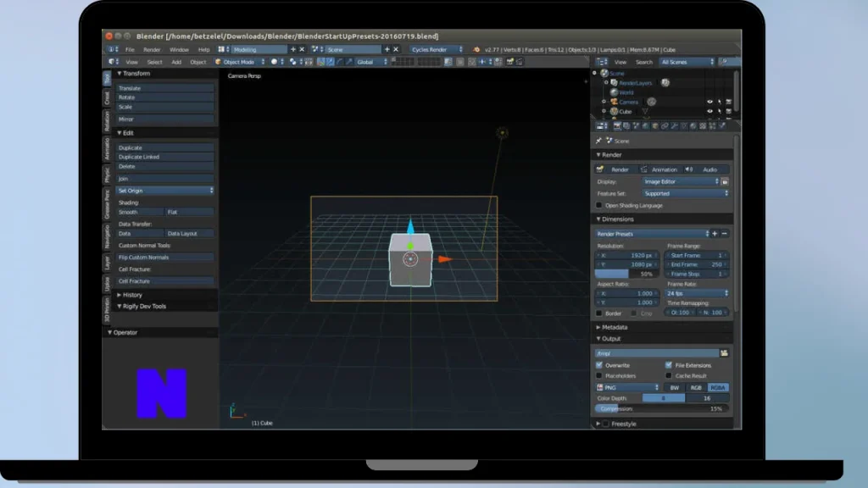Screen dimensions: 868x488
Task: Open the Cycles Render engine dropdown
Action: coord(437,49)
